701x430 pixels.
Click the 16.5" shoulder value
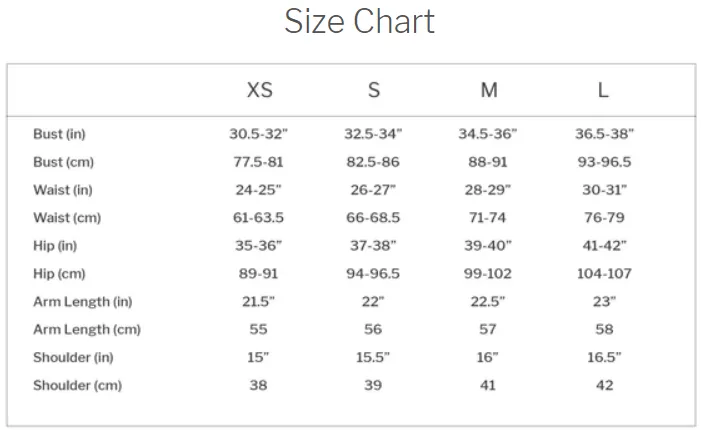[x=604, y=357]
